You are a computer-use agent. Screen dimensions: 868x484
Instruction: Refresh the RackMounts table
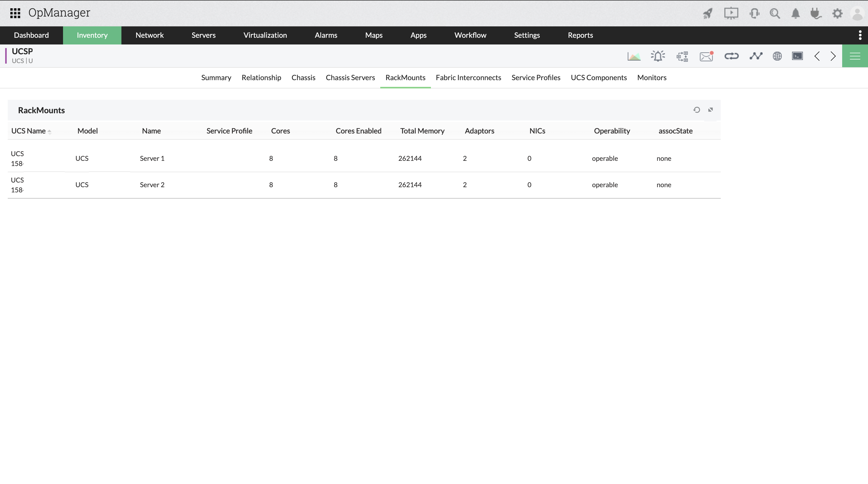(697, 110)
